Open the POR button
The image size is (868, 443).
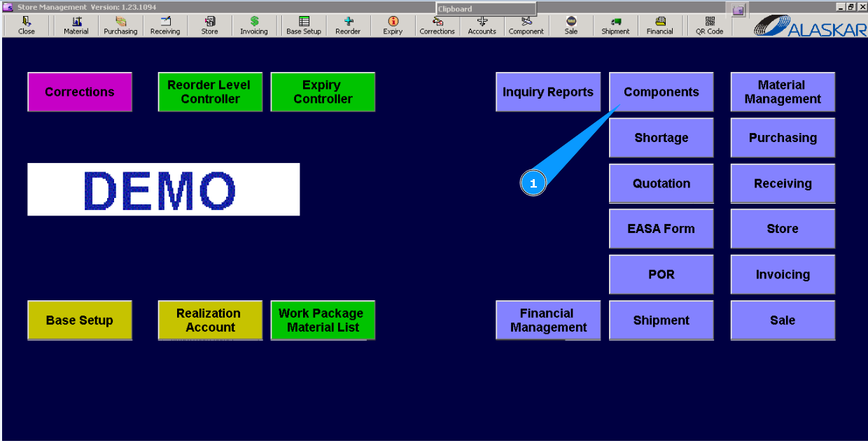(661, 274)
